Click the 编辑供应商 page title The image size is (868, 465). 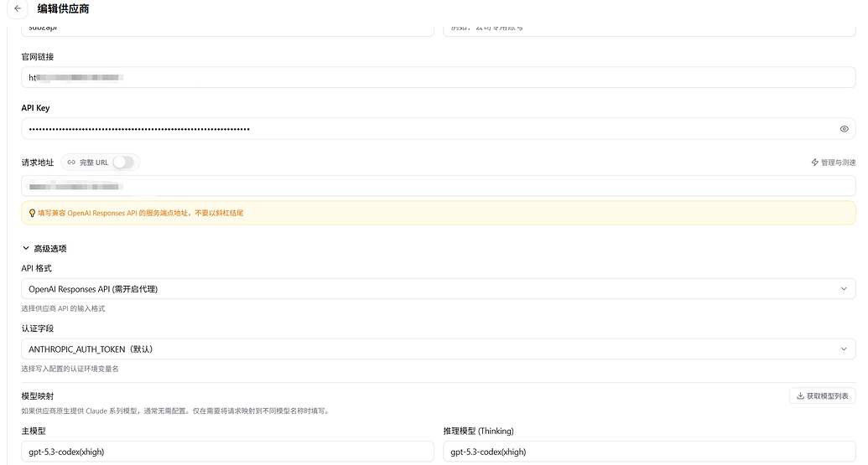[63, 9]
